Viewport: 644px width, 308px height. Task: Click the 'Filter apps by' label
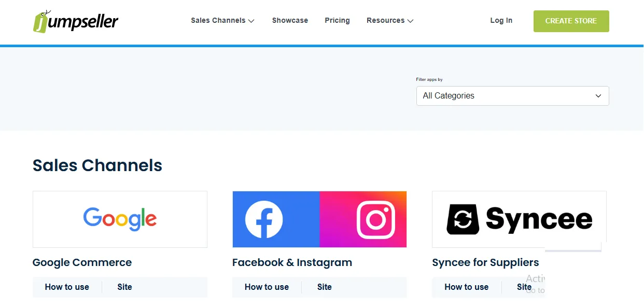coord(429,80)
